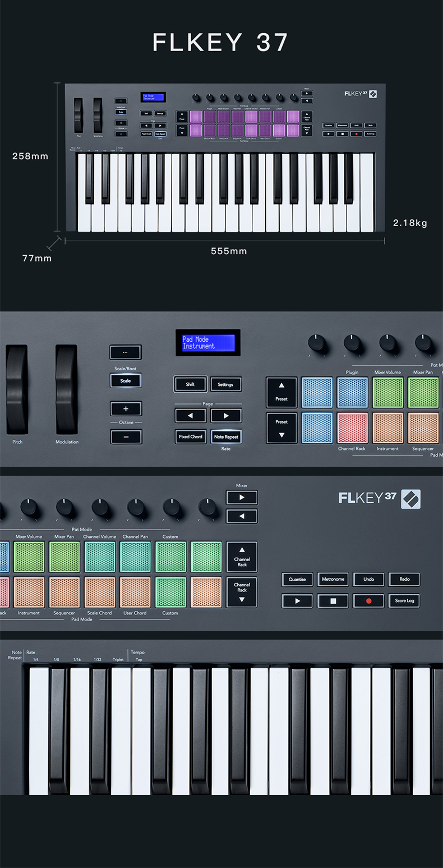Click the red Record dot button in the close-up
This screenshot has width=443, height=868.
point(368,600)
